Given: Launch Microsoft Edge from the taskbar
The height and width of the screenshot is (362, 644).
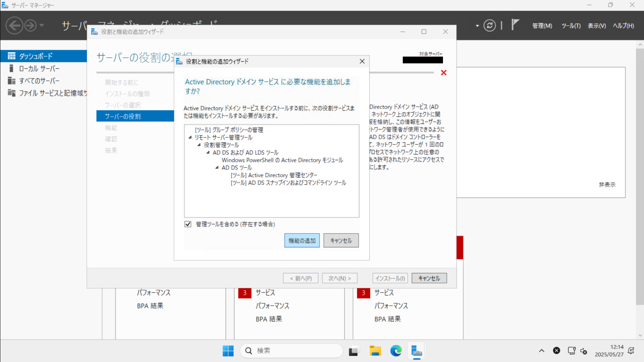Looking at the screenshot, I should coord(396,351).
